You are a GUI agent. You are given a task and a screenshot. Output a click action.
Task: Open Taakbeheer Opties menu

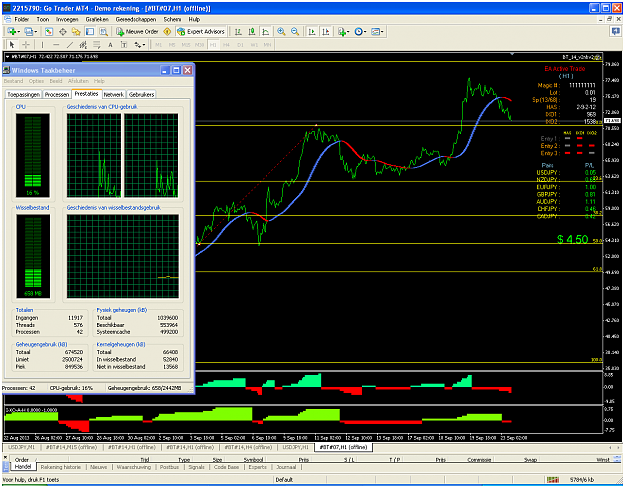(x=36, y=81)
